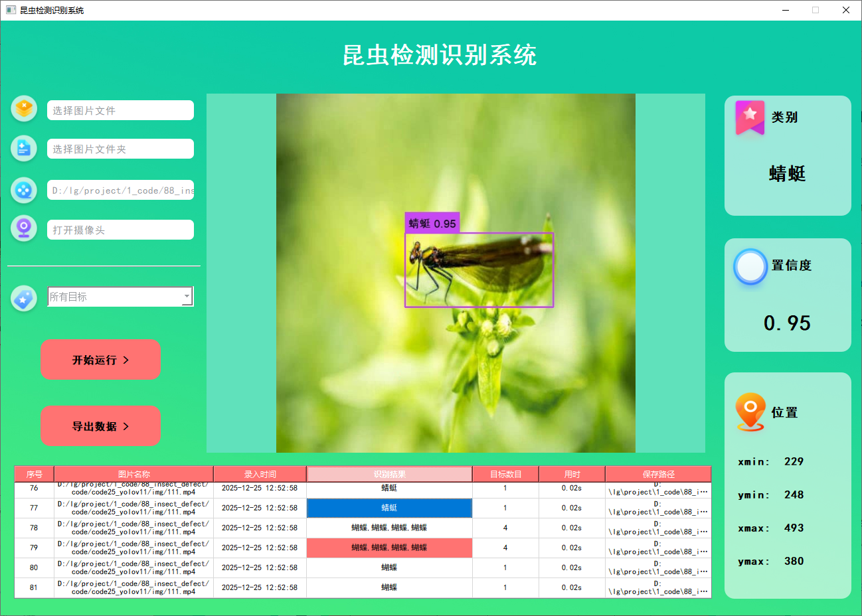This screenshot has height=616, width=862.
Task: Click the target count 4 in row 78
Action: 505,528
